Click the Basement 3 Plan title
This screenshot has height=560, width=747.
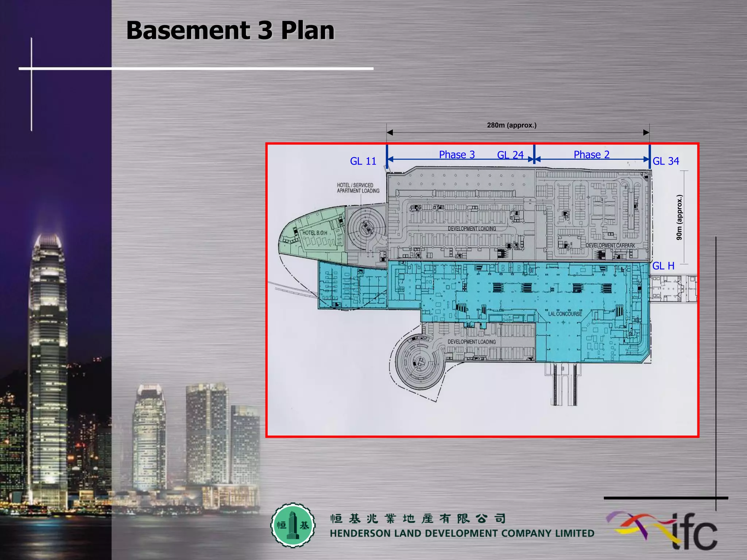(230, 30)
